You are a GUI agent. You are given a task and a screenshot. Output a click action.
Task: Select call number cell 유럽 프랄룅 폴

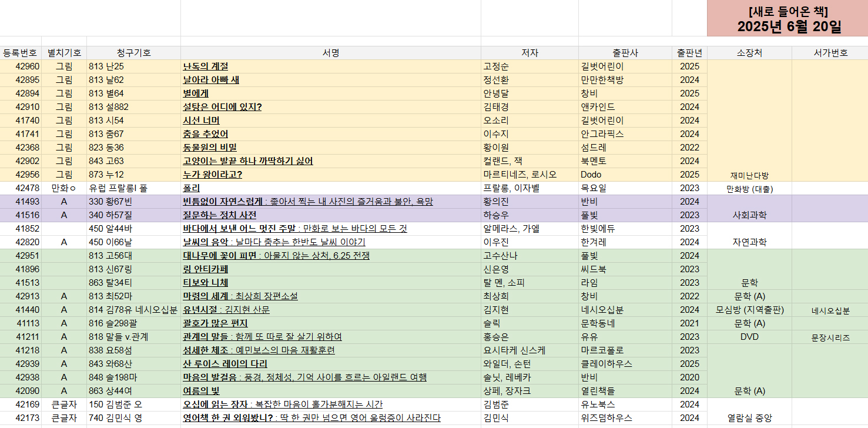(x=133, y=188)
